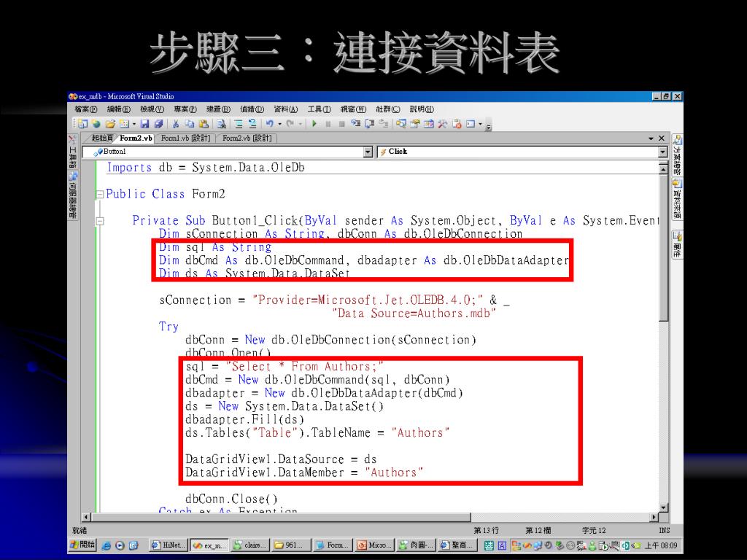Save the current file with the Save icon

pyautogui.click(x=145, y=124)
